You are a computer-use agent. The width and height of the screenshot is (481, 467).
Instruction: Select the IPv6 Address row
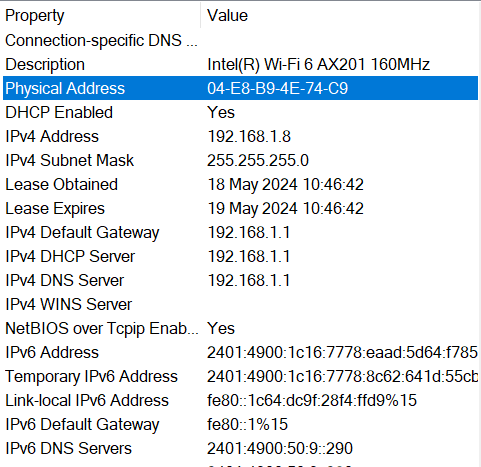point(240,352)
